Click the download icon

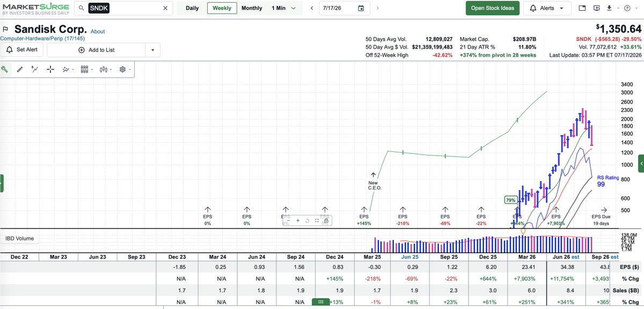click(610, 8)
